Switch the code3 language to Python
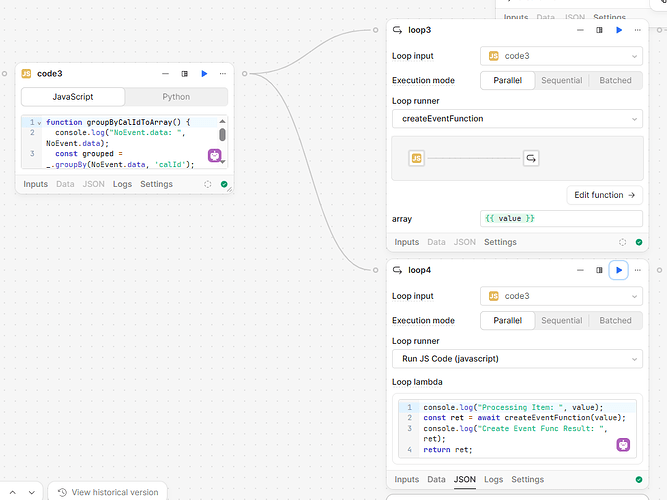Image resolution: width=667 pixels, height=500 pixels. point(176,97)
